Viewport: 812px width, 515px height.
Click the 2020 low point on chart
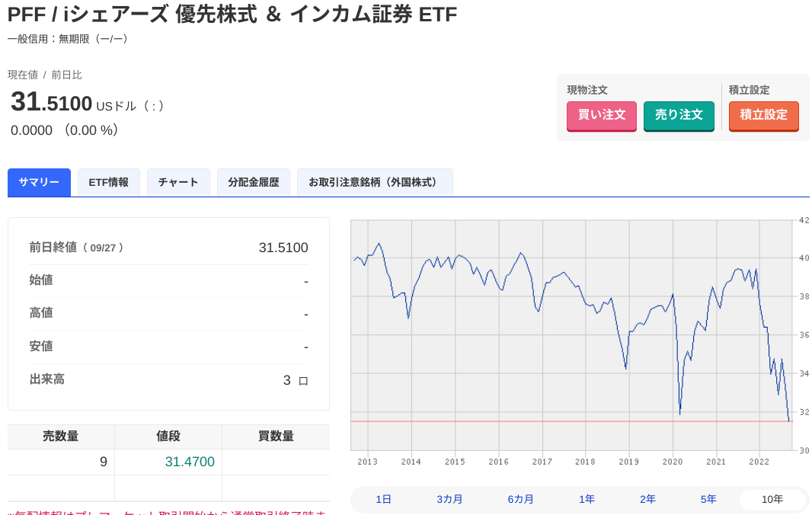coord(680,413)
